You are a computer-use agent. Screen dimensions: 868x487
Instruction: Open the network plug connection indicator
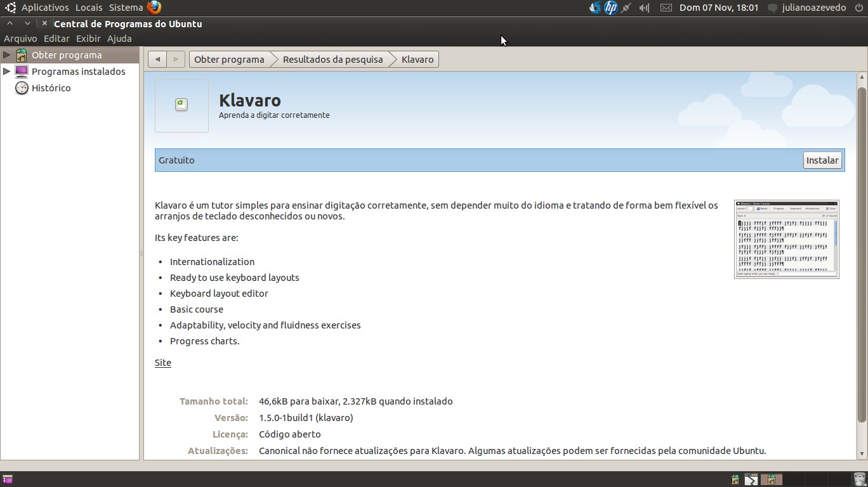(627, 8)
